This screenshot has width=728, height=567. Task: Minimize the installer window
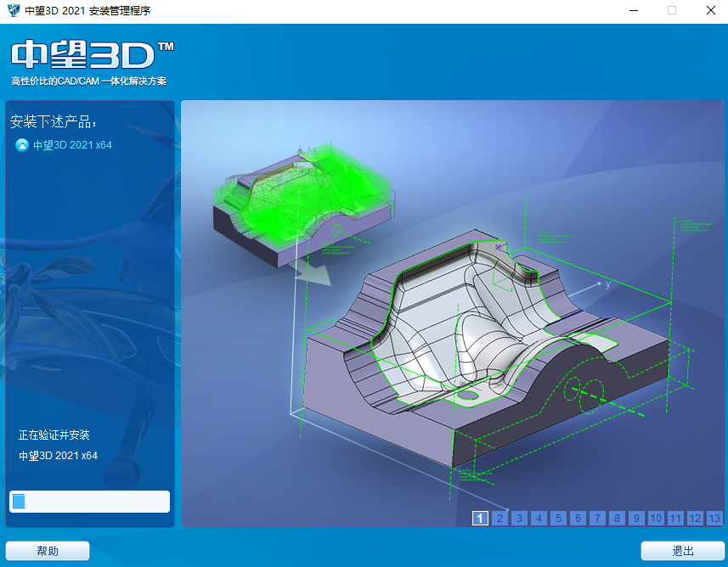[x=634, y=10]
